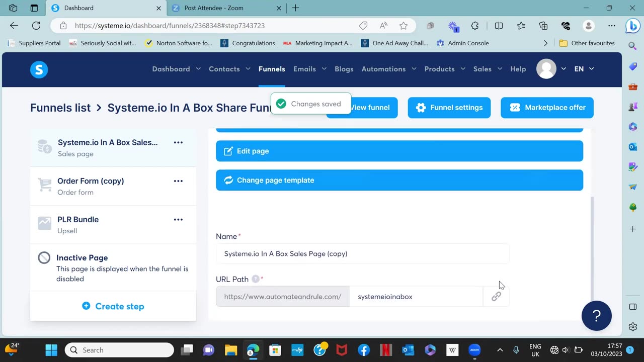
Task: Click the Marketplace offer button
Action: 547,108
